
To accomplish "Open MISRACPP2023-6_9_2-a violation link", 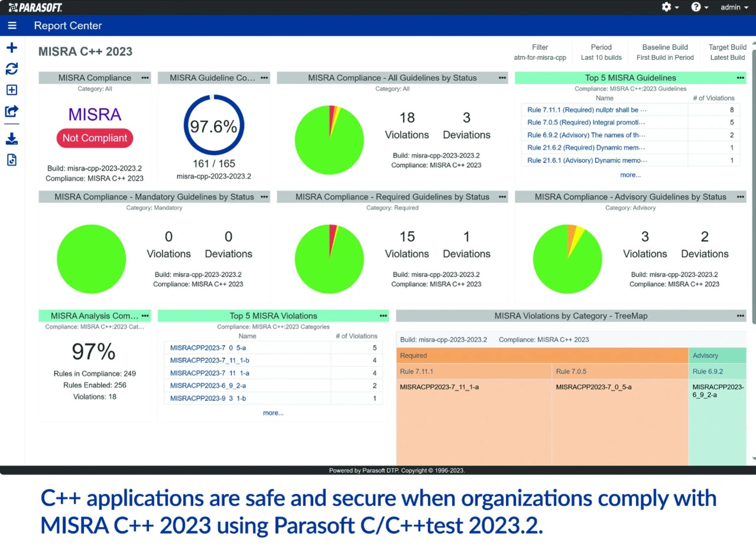I will click(208, 385).
